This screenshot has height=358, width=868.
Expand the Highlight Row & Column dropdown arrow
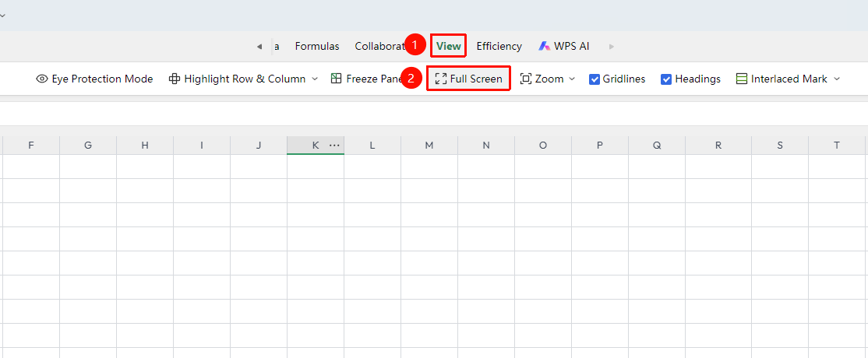click(315, 79)
